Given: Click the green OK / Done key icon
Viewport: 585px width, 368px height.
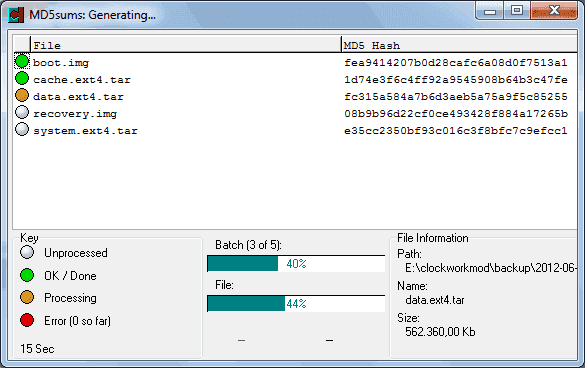Looking at the screenshot, I should click(27, 275).
